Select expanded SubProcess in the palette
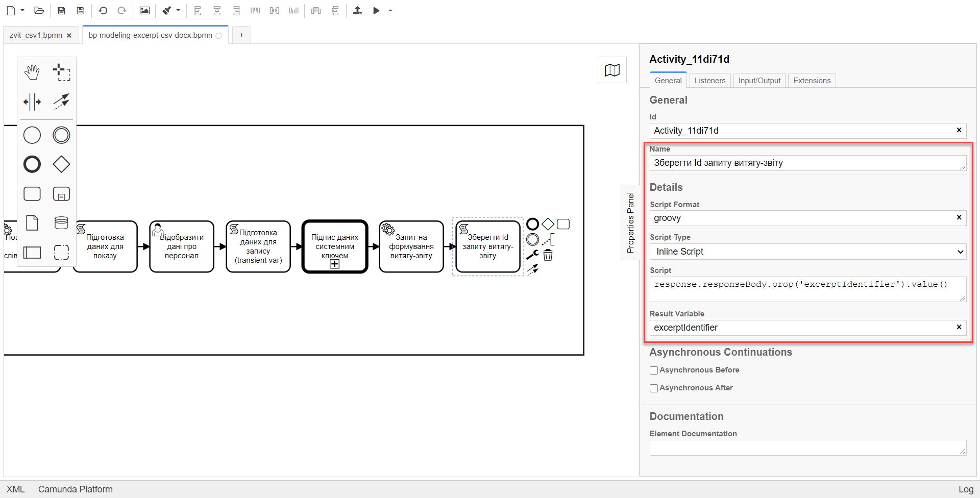The image size is (980, 498). [61, 194]
